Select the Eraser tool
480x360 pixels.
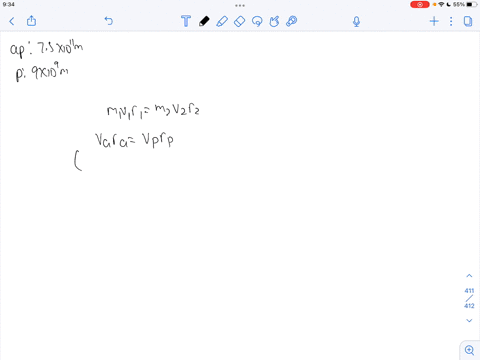pyautogui.click(x=240, y=21)
